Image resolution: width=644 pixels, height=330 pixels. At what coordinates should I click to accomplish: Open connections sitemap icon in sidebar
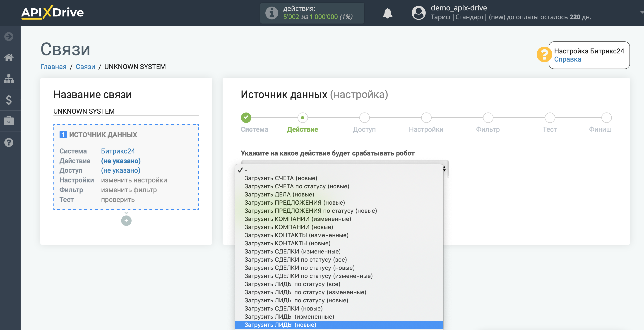(9, 79)
